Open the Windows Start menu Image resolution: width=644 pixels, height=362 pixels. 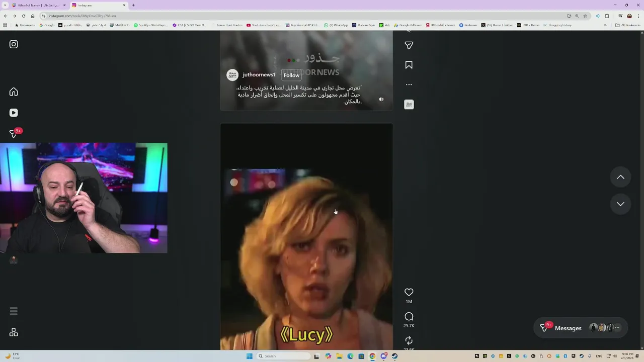pyautogui.click(x=249, y=356)
